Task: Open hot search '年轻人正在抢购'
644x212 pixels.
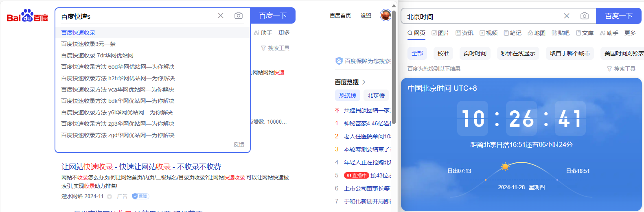Action: (x=367, y=162)
